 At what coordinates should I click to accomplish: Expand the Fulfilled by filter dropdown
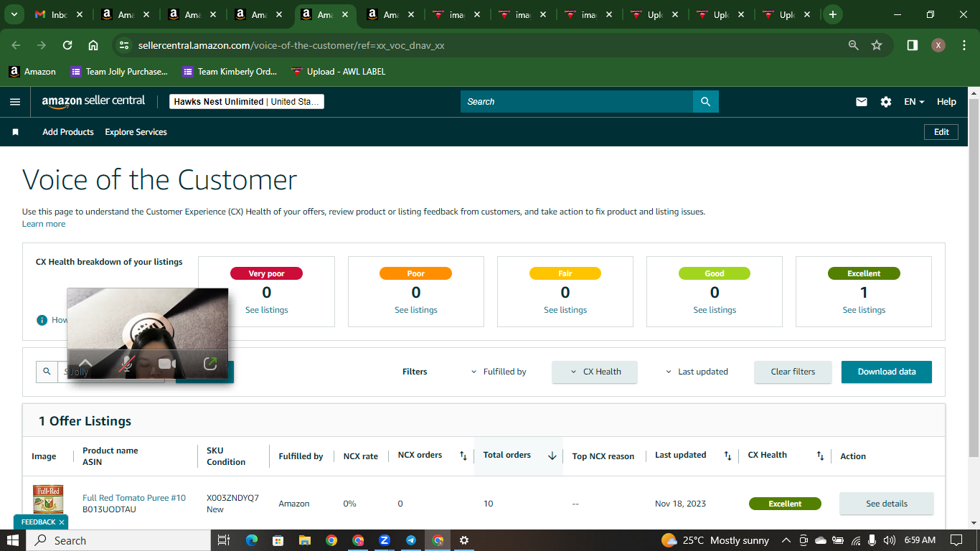(x=499, y=372)
